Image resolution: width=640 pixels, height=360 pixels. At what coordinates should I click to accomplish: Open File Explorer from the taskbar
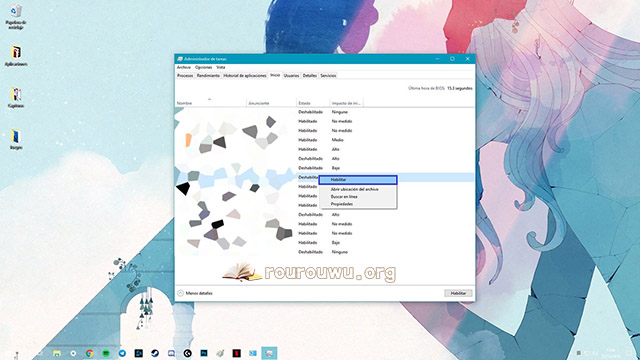(57, 353)
